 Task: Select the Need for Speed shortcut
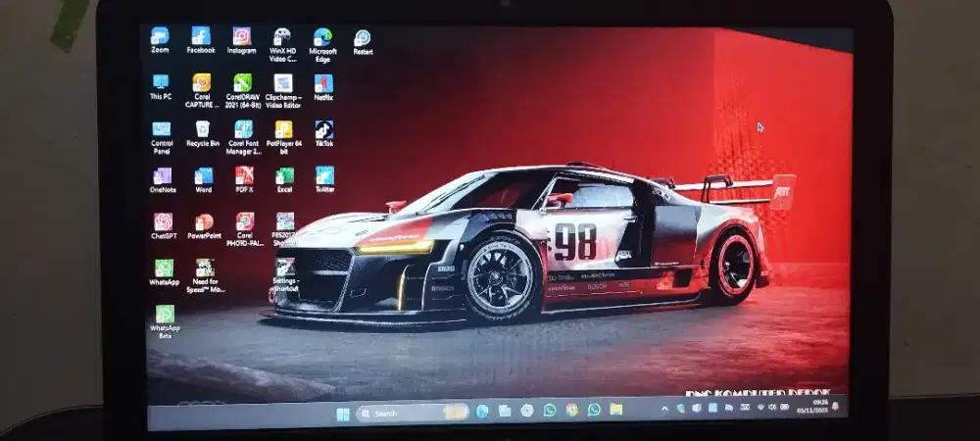pyautogui.click(x=204, y=269)
